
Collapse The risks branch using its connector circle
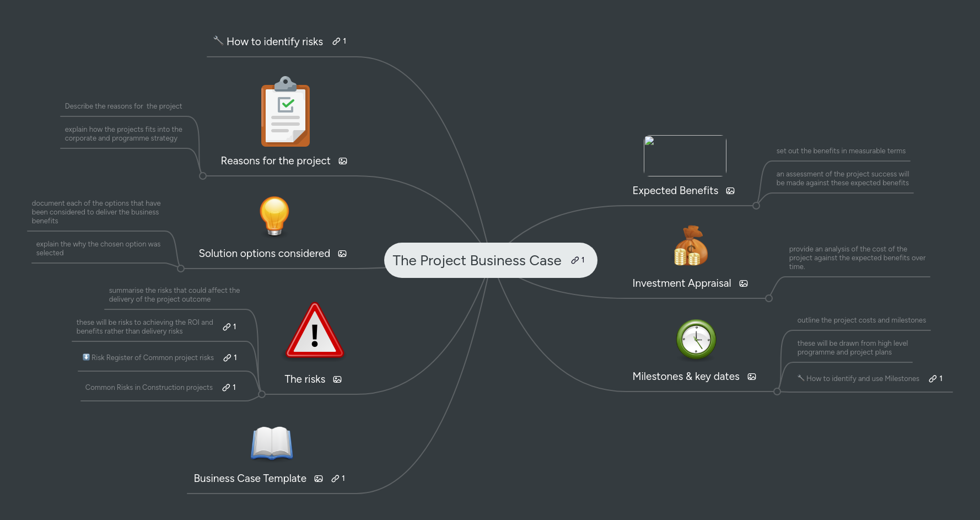click(x=263, y=394)
